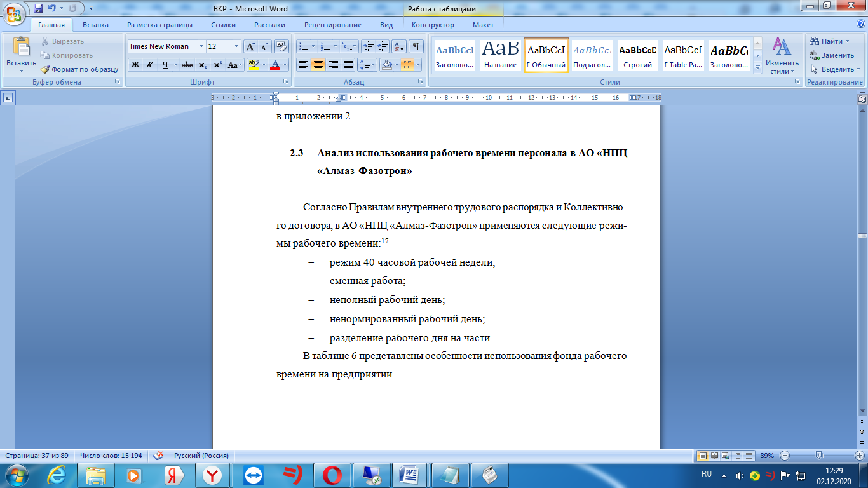Open Рецензирование ribbon tab
The image size is (868, 488).
333,25
